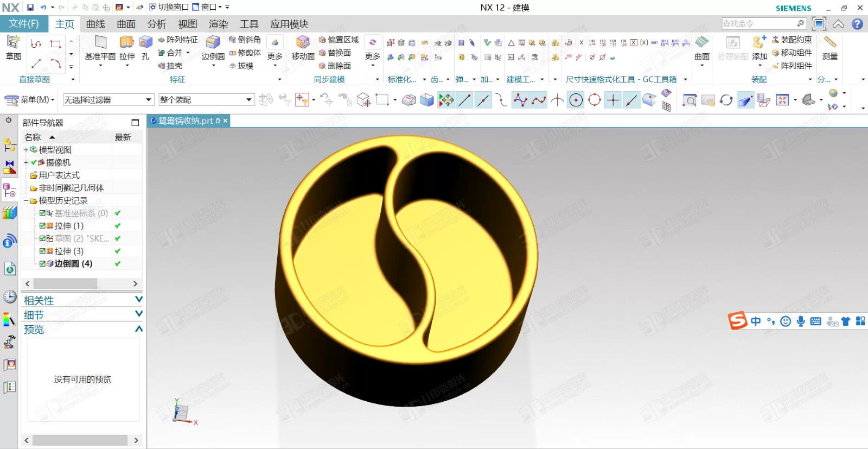Click Trim Body (修剪体)
This screenshot has height=449, width=868.
[245, 53]
